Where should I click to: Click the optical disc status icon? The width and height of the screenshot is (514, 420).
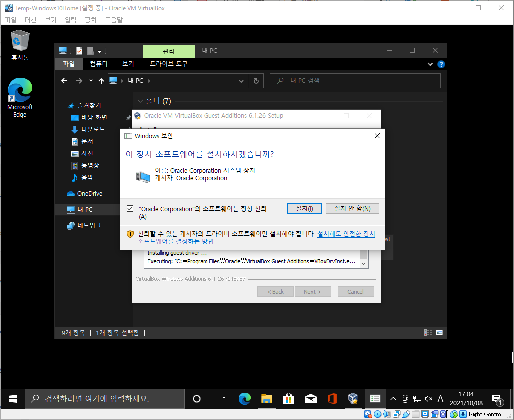(x=377, y=414)
